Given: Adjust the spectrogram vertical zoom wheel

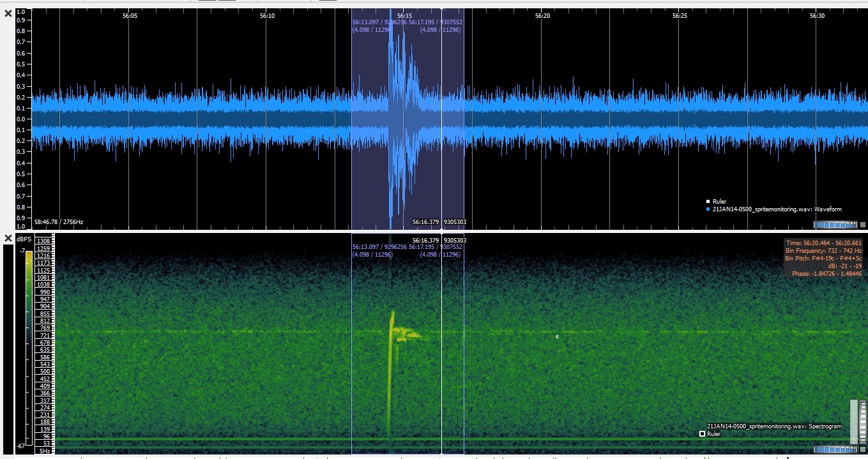Looking at the screenshot, I should 862,421.
